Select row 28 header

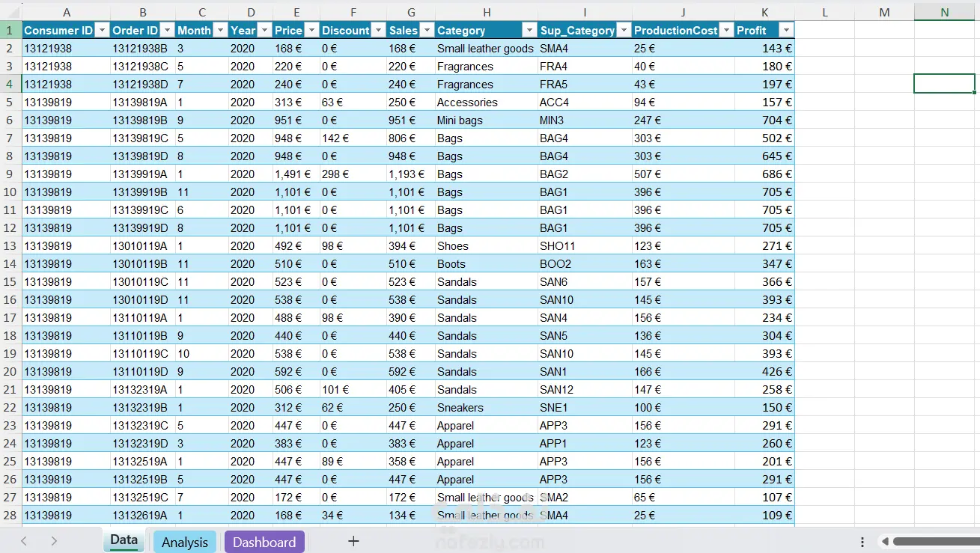(x=10, y=516)
